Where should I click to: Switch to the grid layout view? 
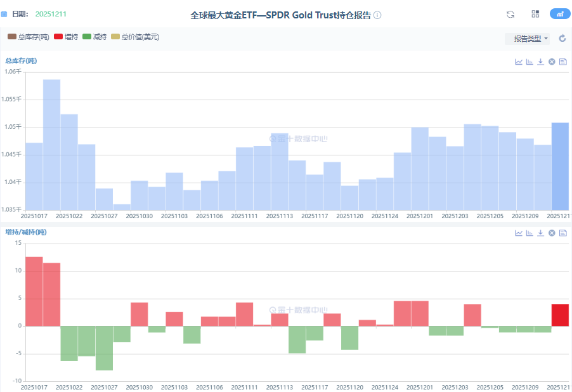coord(535,14)
